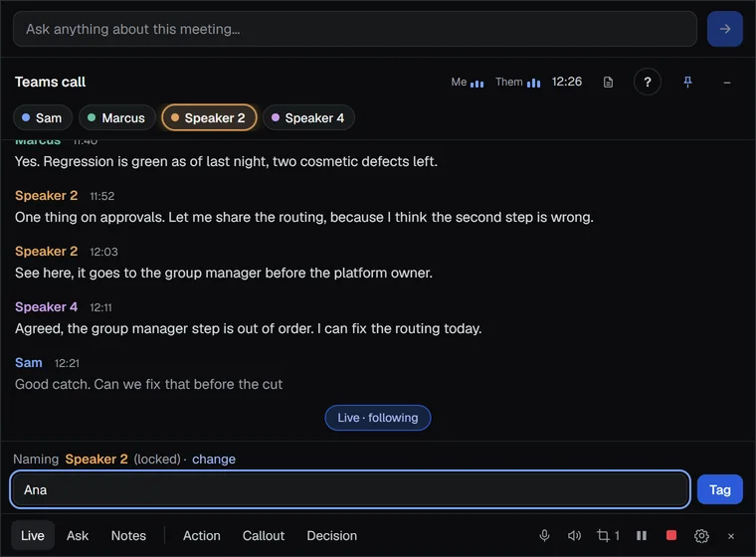Switch to the Ask tab
The height and width of the screenshot is (557, 756).
[x=78, y=535]
